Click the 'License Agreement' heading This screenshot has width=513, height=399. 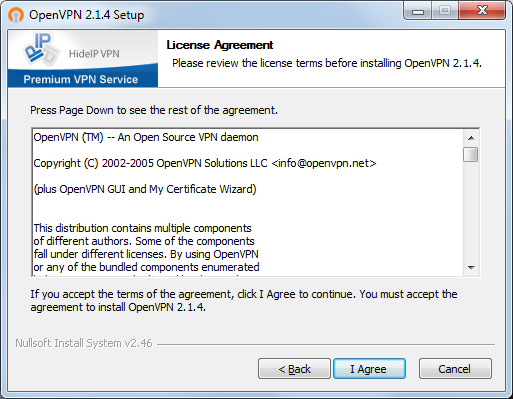point(220,45)
